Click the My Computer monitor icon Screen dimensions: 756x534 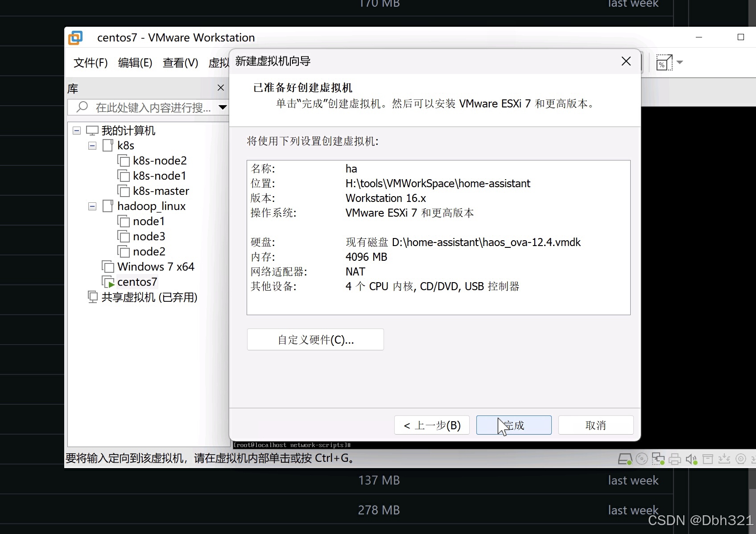[92, 131]
